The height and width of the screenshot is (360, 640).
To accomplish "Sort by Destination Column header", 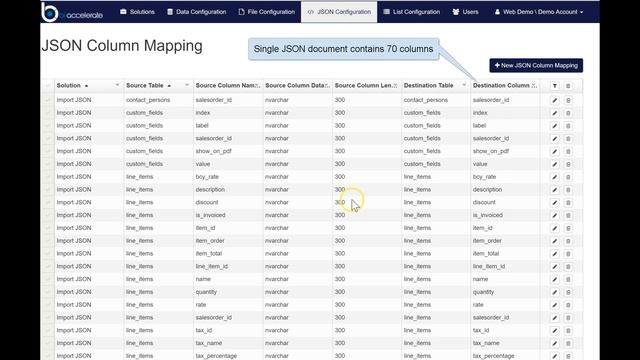I will pyautogui.click(x=501, y=85).
